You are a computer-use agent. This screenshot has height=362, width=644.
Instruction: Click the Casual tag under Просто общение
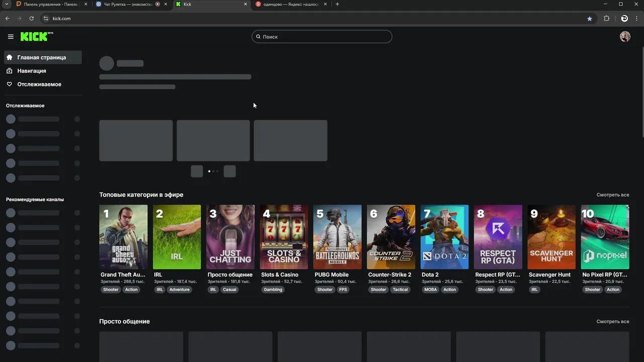point(229,290)
